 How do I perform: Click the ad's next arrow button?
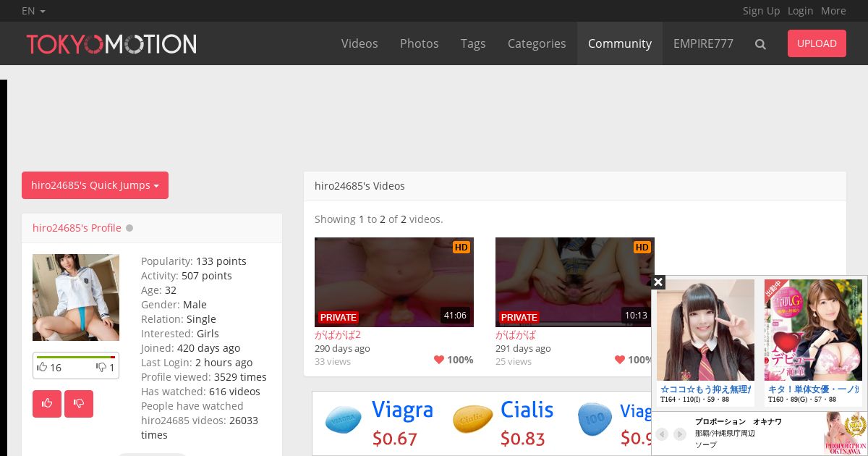coord(680,434)
